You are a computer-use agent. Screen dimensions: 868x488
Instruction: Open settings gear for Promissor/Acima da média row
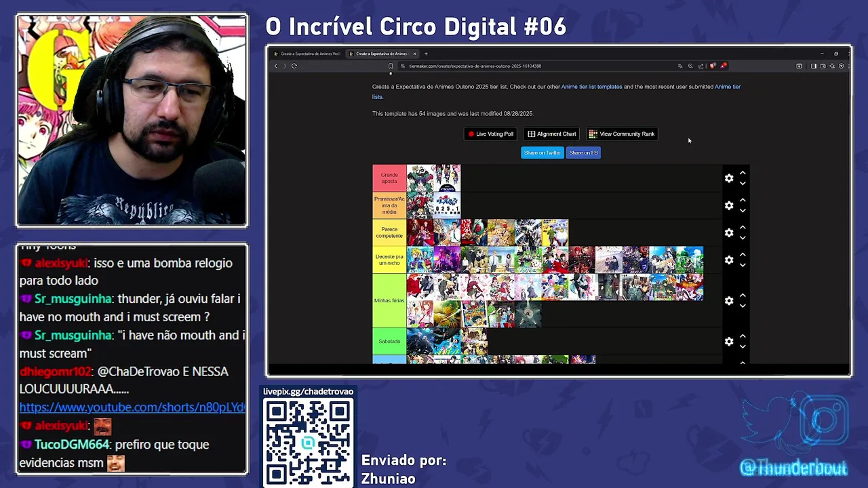click(729, 205)
